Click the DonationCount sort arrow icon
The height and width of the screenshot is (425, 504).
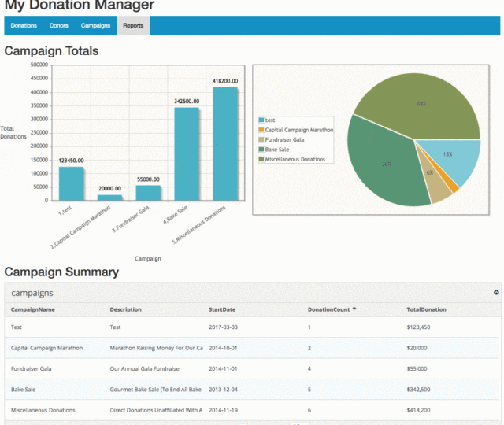[354, 309]
